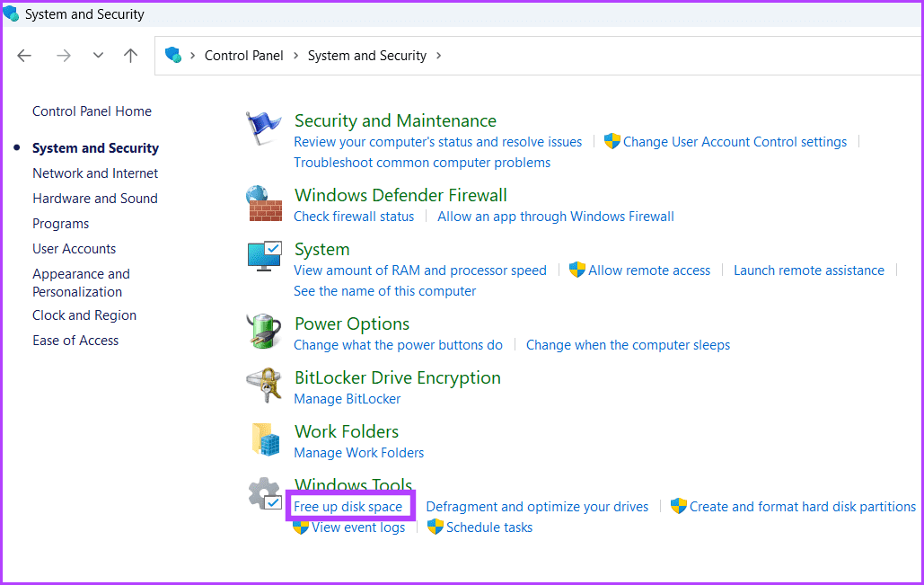This screenshot has height=585, width=924.
Task: Open the Programs category
Action: tap(61, 224)
